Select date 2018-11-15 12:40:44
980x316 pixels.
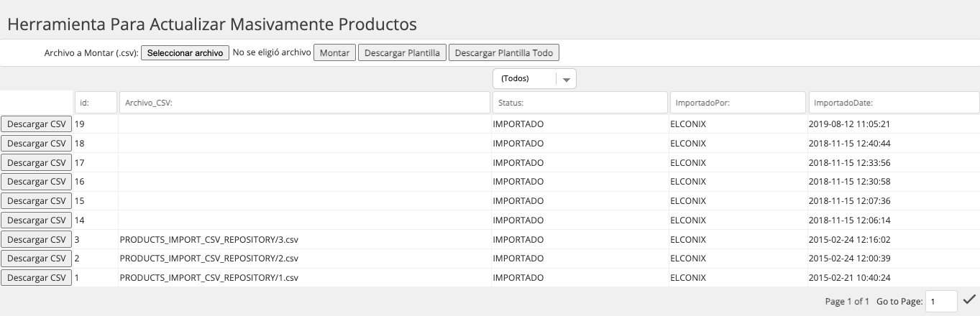(x=850, y=144)
